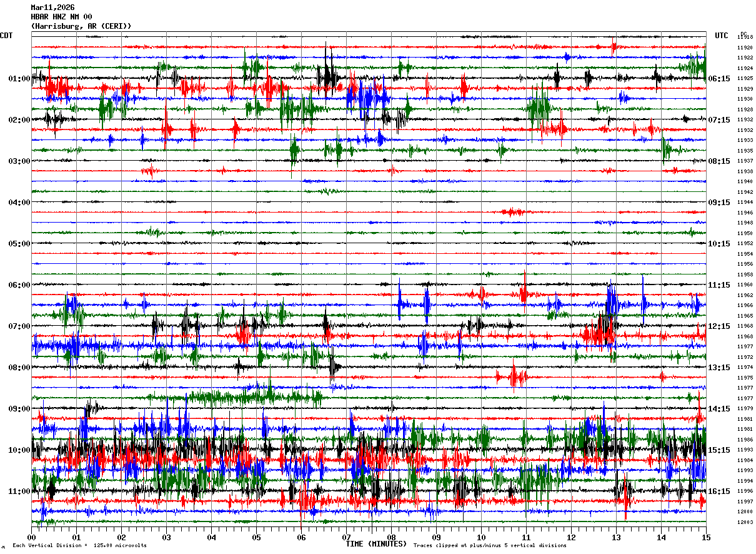This screenshot has width=756, height=554.
Task: Click the 13:15 UTC time label
Action: 720,368
